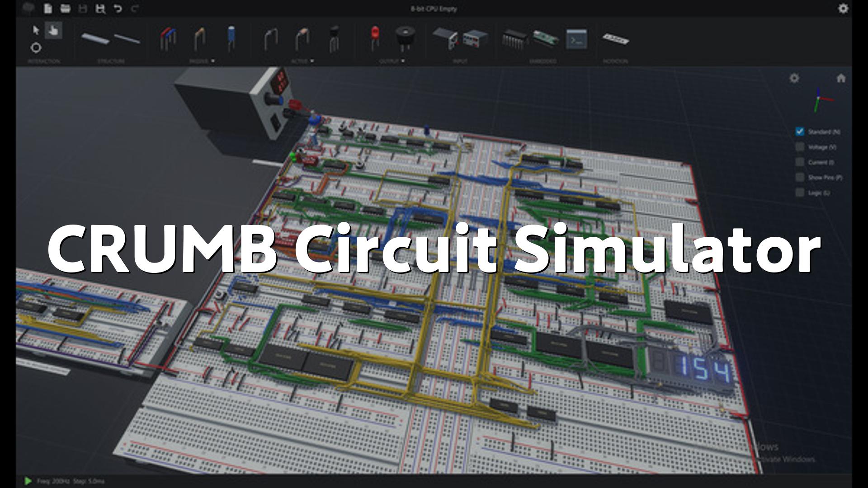Pick the resistor component
868x488 pixels.
click(x=199, y=38)
